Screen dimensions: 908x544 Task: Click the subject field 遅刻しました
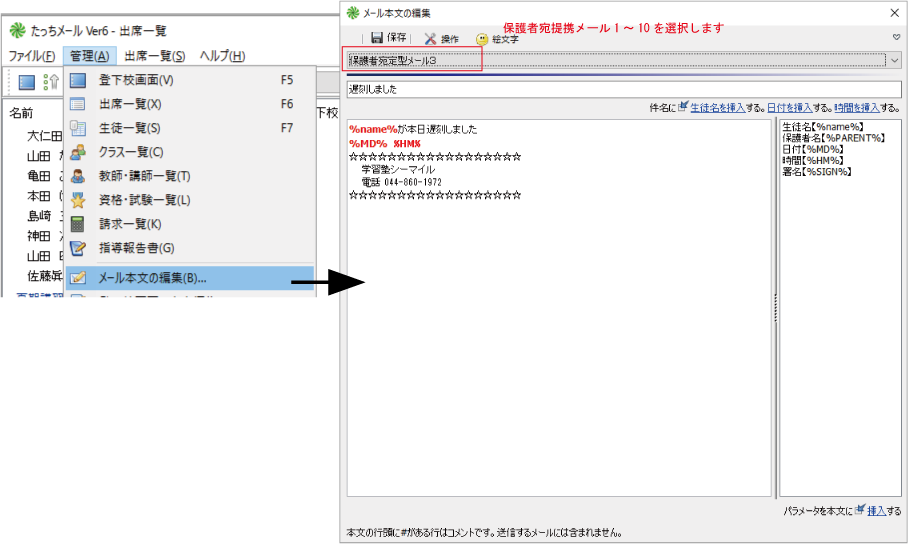pos(624,89)
